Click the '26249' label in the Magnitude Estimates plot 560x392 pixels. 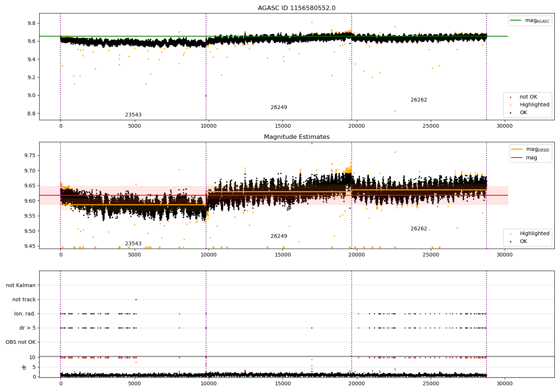[x=279, y=236]
